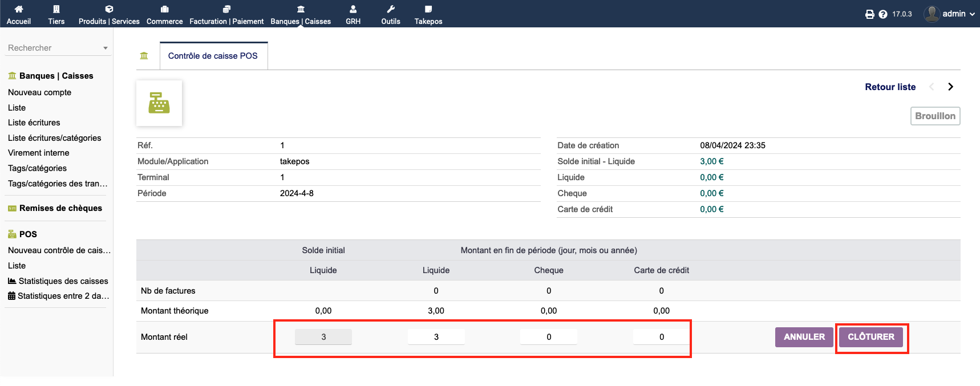Open the Accueil home icon
The image size is (980, 386).
point(19,9)
